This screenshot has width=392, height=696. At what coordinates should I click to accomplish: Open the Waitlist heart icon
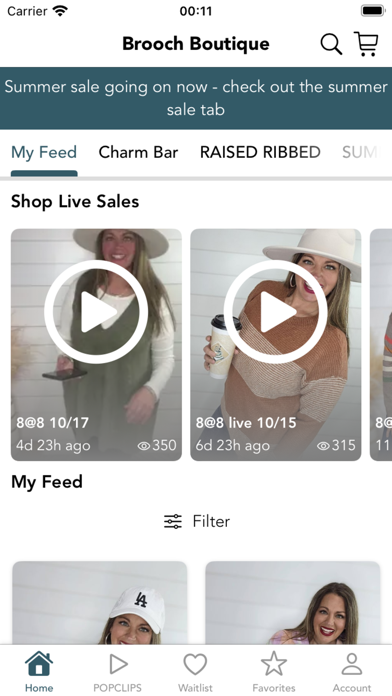coord(195,664)
